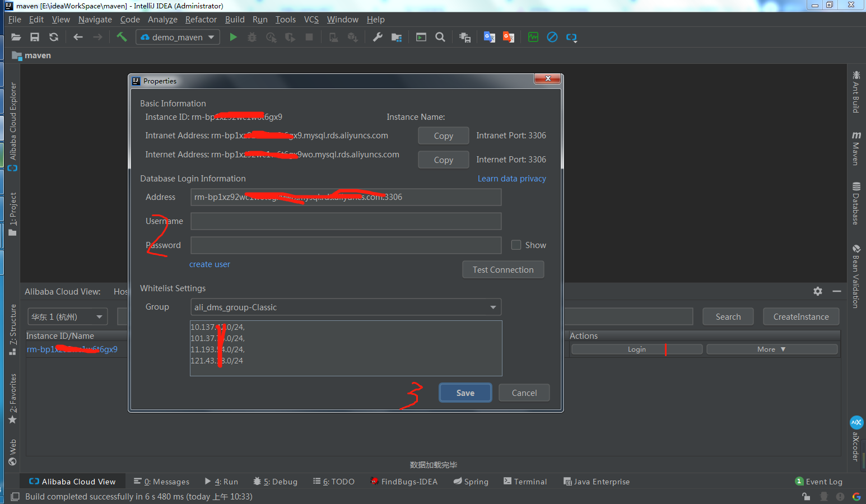This screenshot has height=504, width=866.
Task: Run demo_maven with the green play icon
Action: 234,37
